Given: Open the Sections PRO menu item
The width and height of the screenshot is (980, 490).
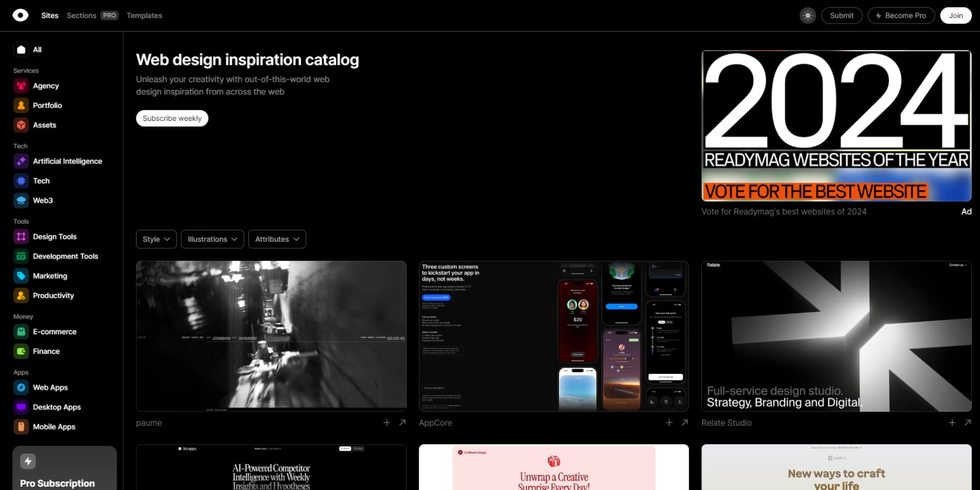Looking at the screenshot, I should point(81,15).
